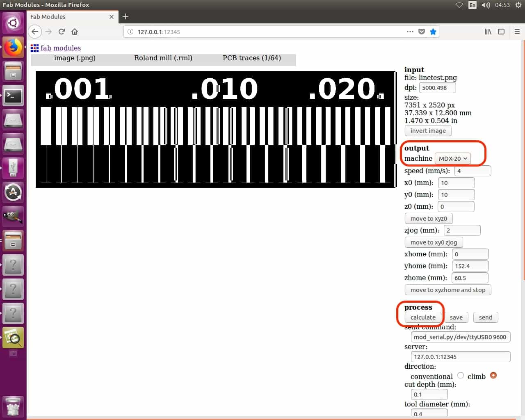
Task: Click the move to xy0 zjog button
Action: click(434, 242)
